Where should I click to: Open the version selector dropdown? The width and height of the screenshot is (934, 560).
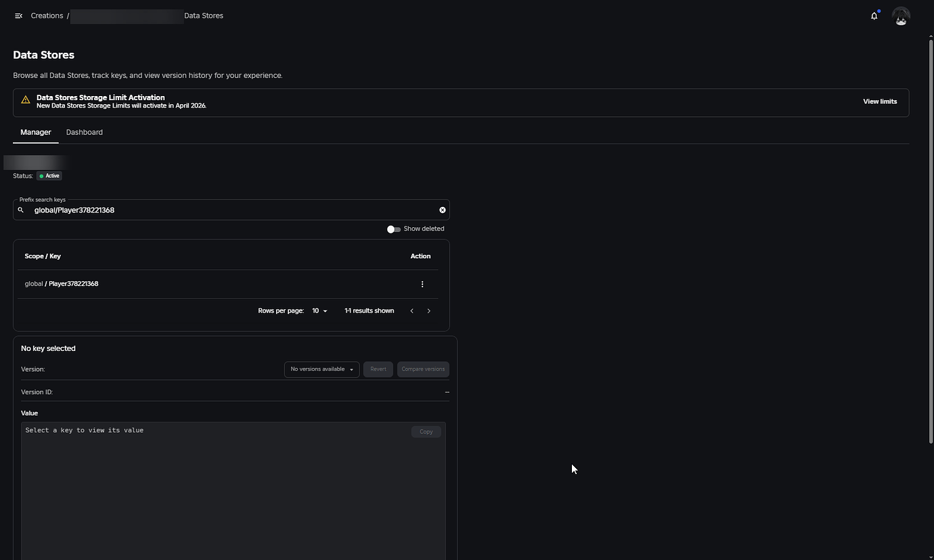tap(321, 369)
